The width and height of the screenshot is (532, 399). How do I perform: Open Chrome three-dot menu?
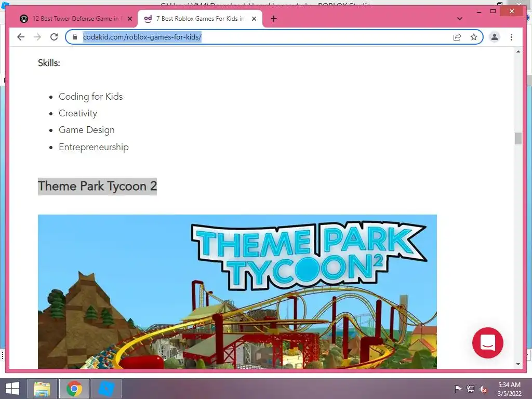(511, 37)
